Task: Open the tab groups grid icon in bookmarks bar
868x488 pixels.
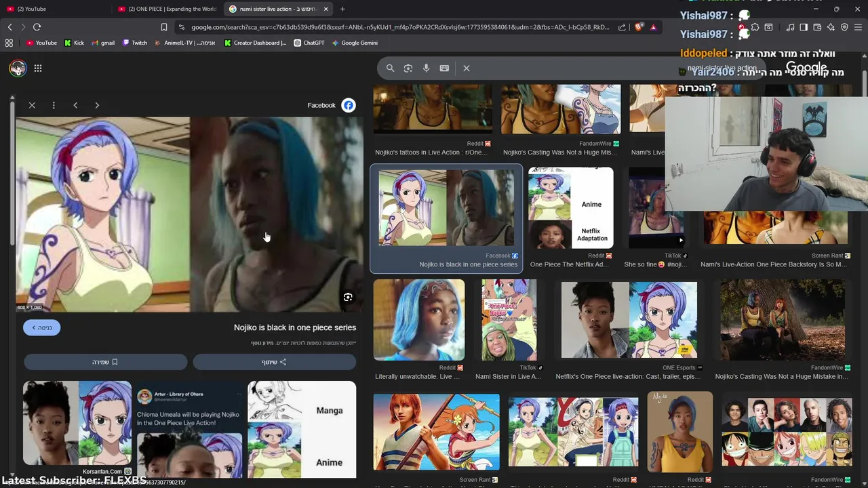Action: 9,43
